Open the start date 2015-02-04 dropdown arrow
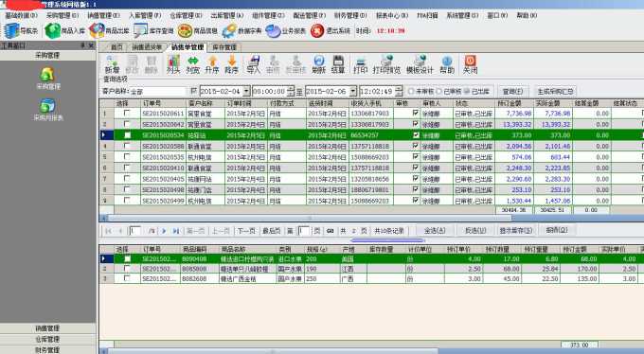 click(x=246, y=91)
